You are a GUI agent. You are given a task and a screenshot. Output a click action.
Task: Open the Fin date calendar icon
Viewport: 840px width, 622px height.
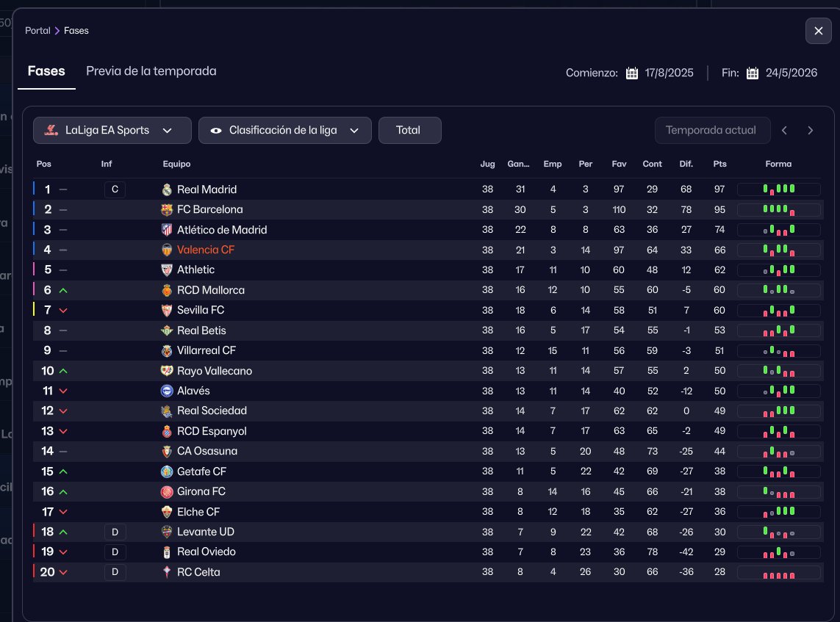(x=753, y=73)
